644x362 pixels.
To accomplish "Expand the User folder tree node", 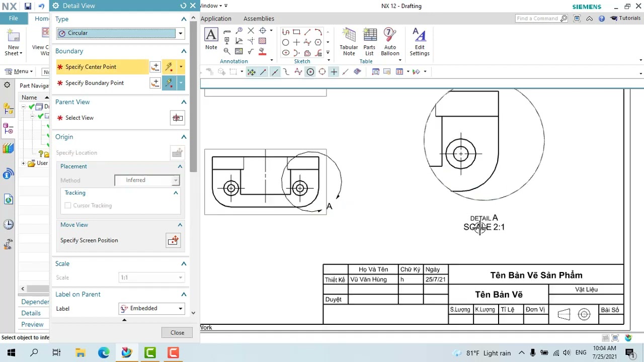I will (23, 163).
